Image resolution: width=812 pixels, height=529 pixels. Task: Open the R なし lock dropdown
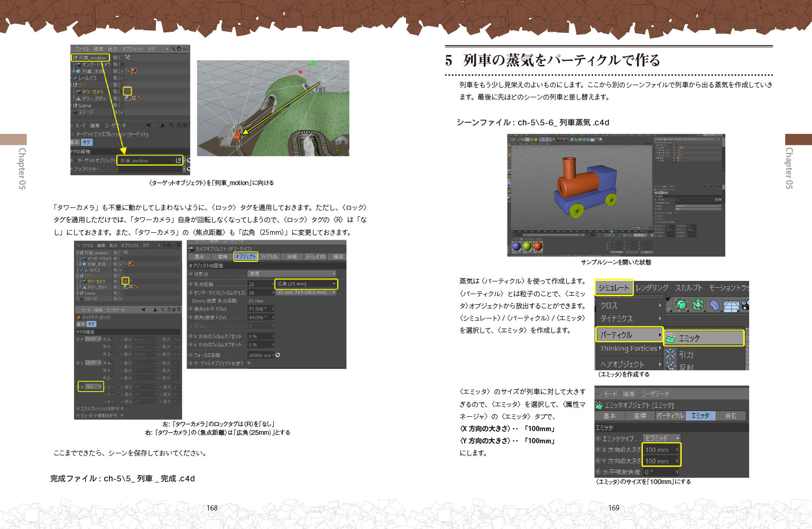(x=93, y=387)
